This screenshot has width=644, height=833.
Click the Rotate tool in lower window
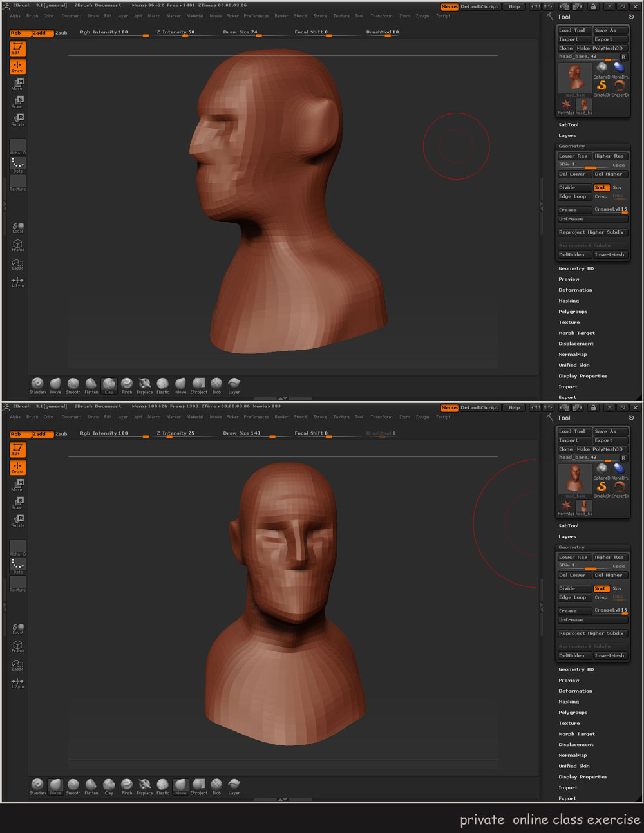click(17, 520)
